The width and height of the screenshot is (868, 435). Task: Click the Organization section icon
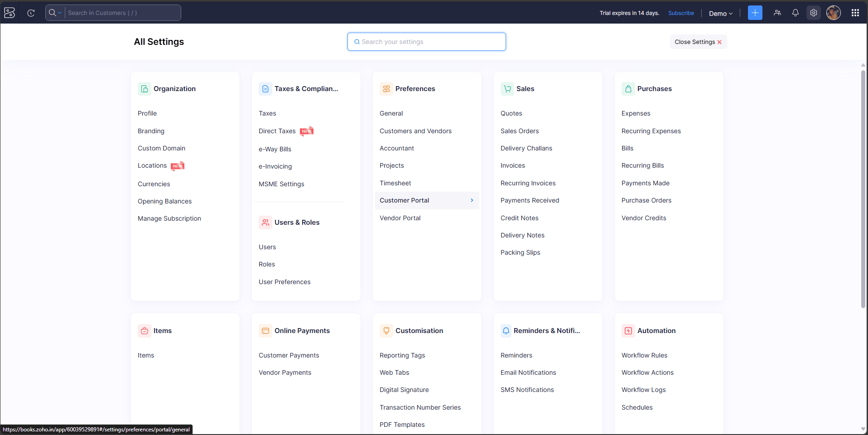pos(145,89)
